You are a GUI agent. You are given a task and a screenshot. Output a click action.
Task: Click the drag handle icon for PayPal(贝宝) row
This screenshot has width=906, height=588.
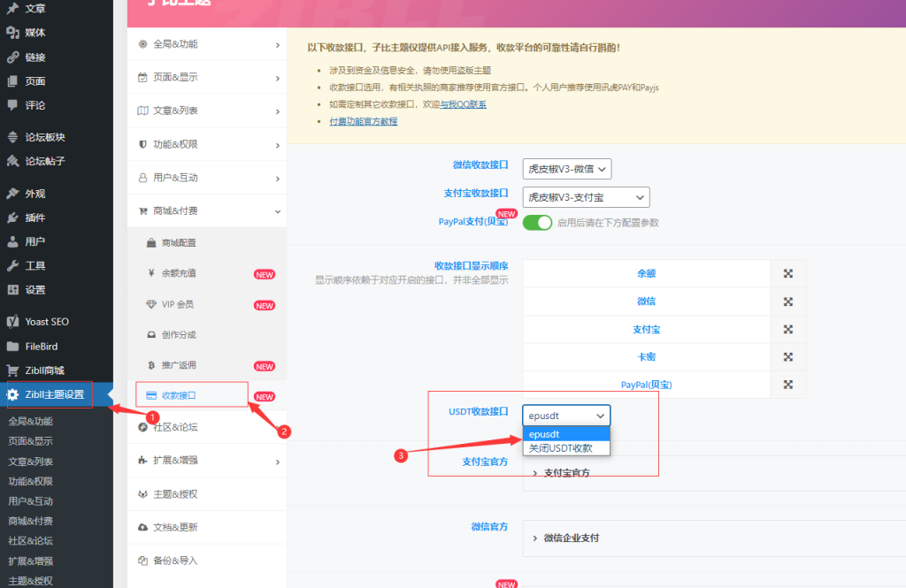(788, 385)
